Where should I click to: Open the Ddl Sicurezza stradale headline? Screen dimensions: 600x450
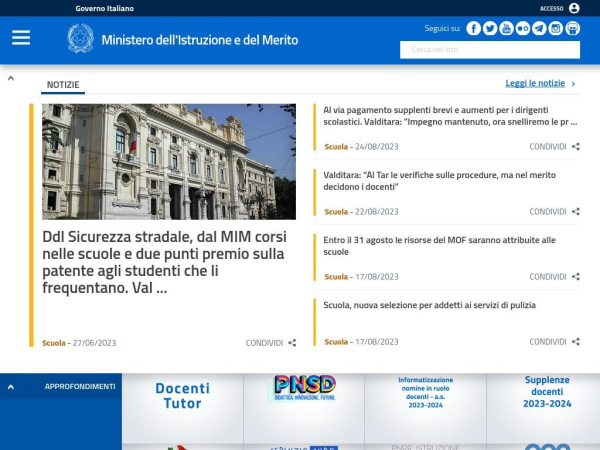[165, 262]
